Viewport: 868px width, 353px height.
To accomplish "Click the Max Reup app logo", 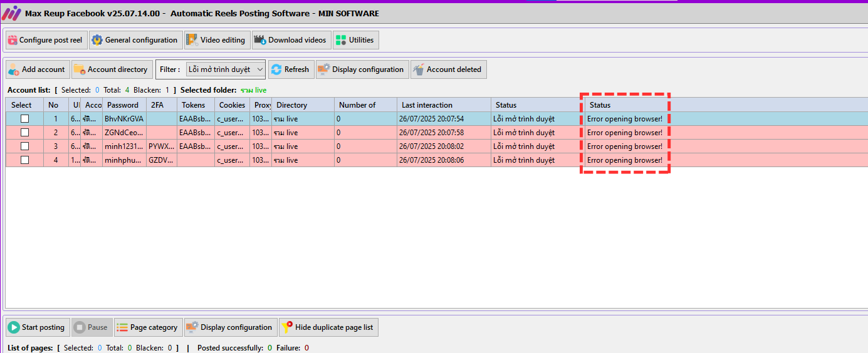I will (x=11, y=13).
